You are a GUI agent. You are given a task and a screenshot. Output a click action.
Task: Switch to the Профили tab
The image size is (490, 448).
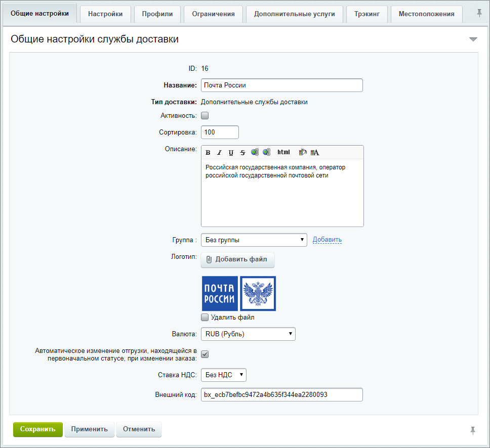[157, 14]
